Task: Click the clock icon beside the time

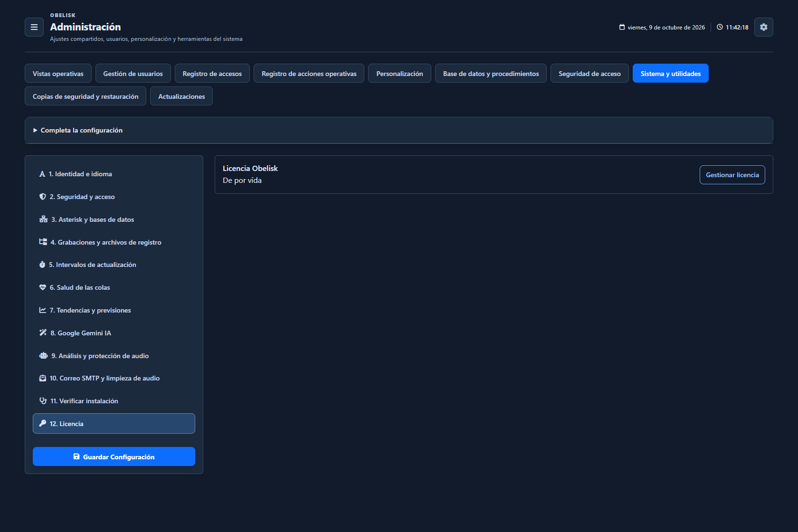Action: pos(720,27)
